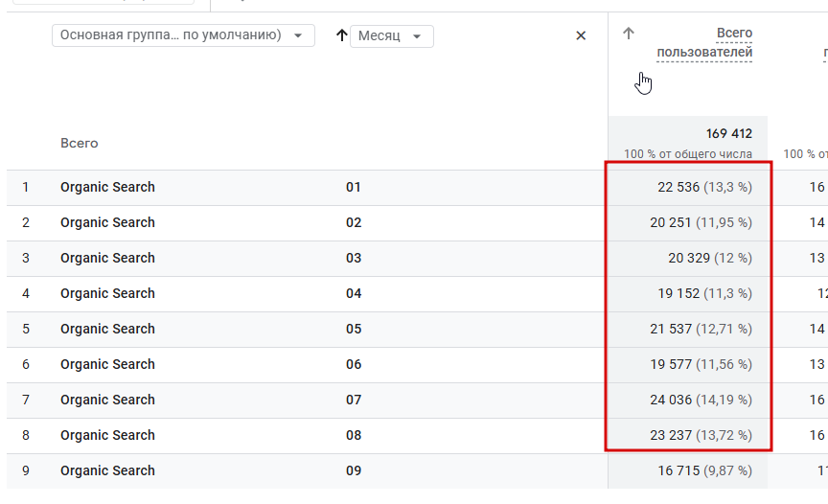Open the Месяц secondary dimension dropdown

[391, 36]
